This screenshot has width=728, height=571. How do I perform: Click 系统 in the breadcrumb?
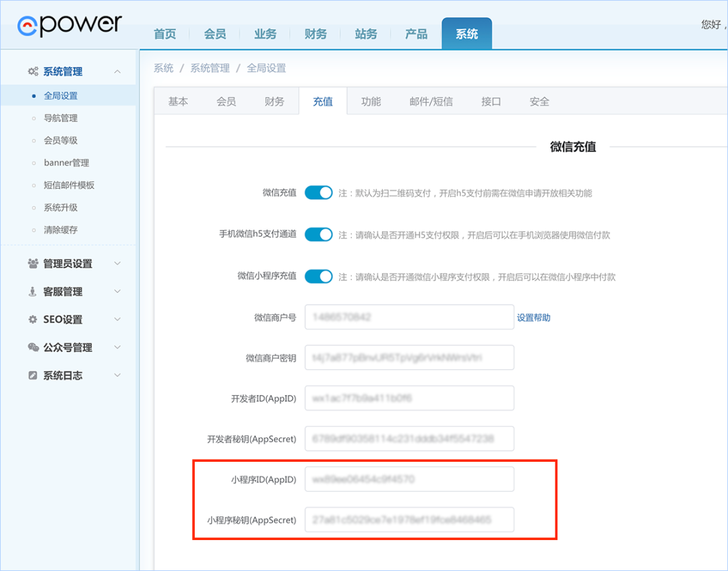point(163,68)
